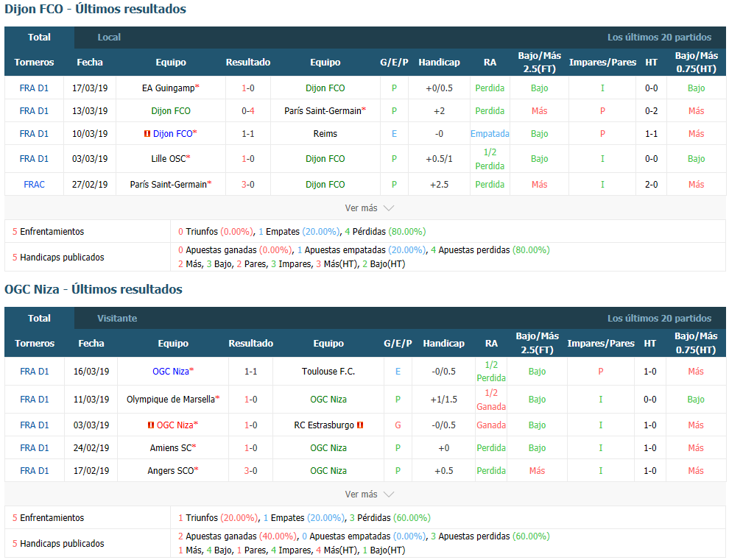Open the FRAC tournament link on 27/02/19
The height and width of the screenshot is (560, 729).
(34, 185)
